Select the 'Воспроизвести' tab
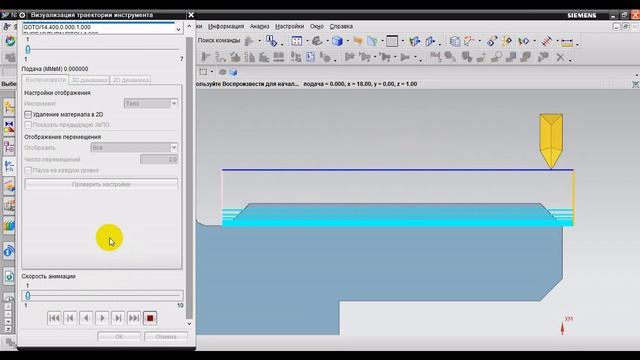This screenshot has height=360, width=640. coord(45,80)
